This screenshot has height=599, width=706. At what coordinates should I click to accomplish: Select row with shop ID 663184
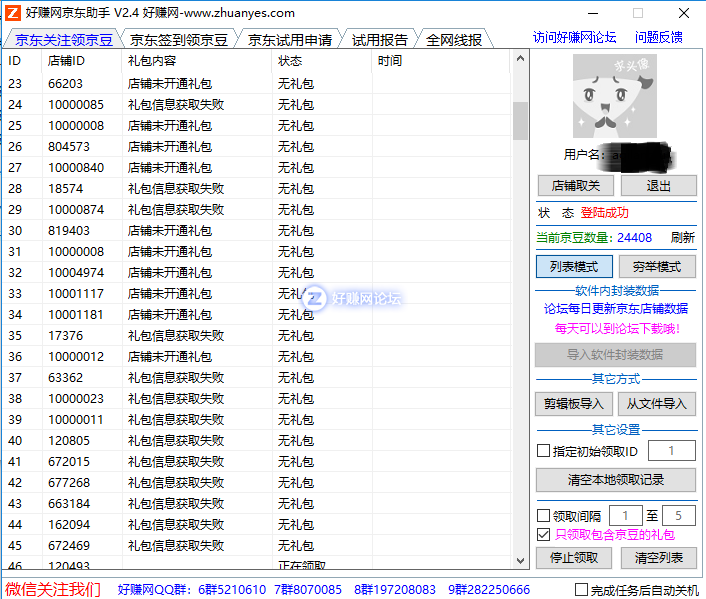pos(257,504)
